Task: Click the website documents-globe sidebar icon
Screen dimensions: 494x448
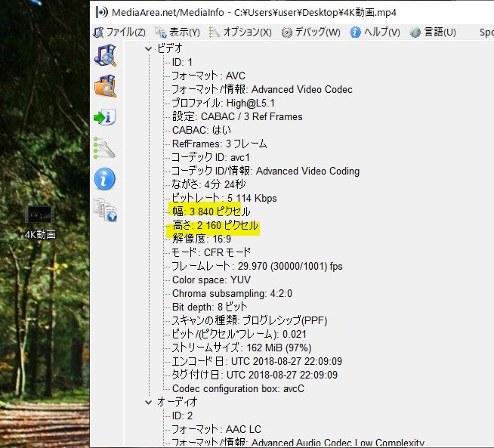Action: tap(105, 209)
